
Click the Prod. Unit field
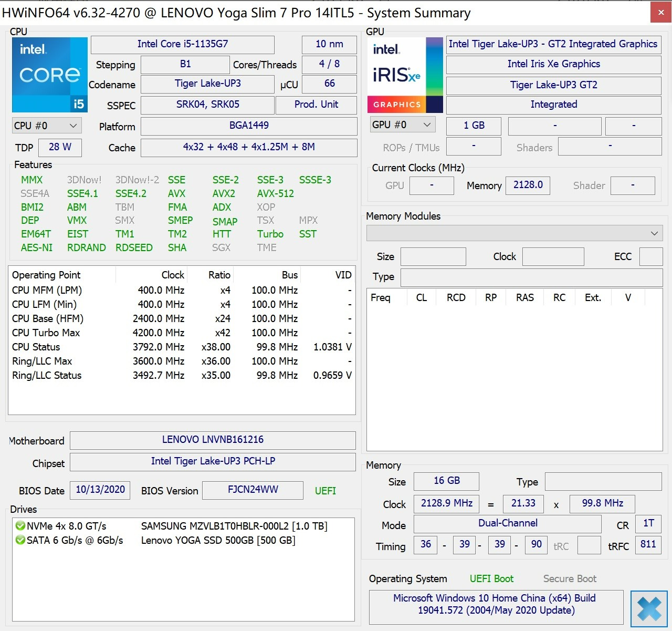(x=316, y=105)
